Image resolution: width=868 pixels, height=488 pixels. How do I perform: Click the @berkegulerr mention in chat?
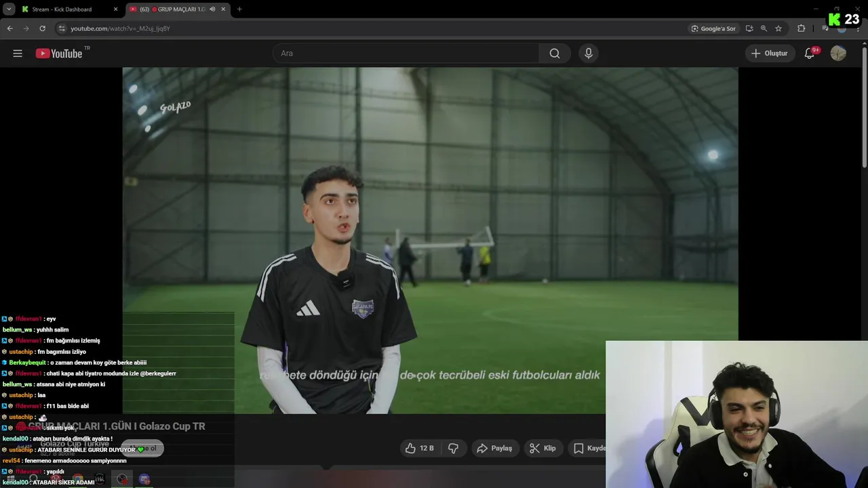click(x=158, y=373)
